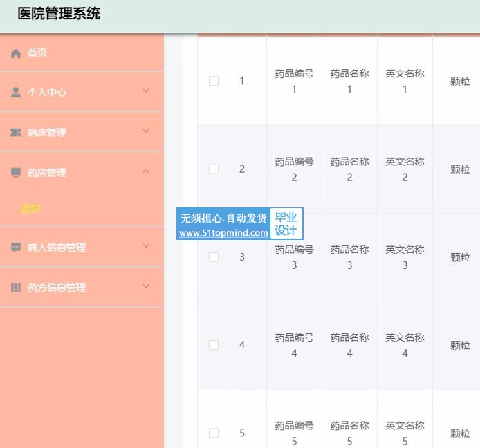This screenshot has height=448, width=480.
Task: Check the checkbox for row 1
Action: click(214, 81)
